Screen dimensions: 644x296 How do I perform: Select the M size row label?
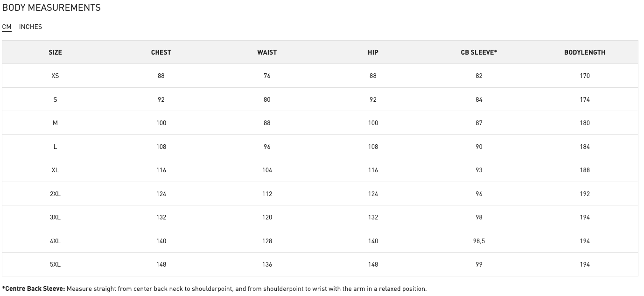(55, 123)
